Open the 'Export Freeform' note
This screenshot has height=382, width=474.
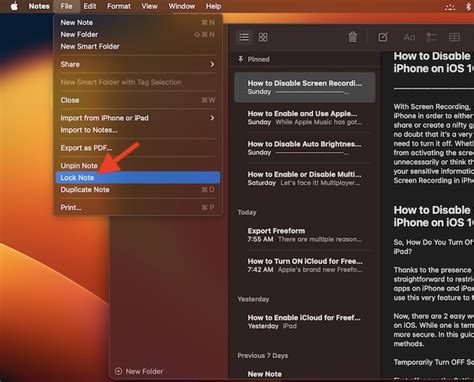tap(304, 235)
